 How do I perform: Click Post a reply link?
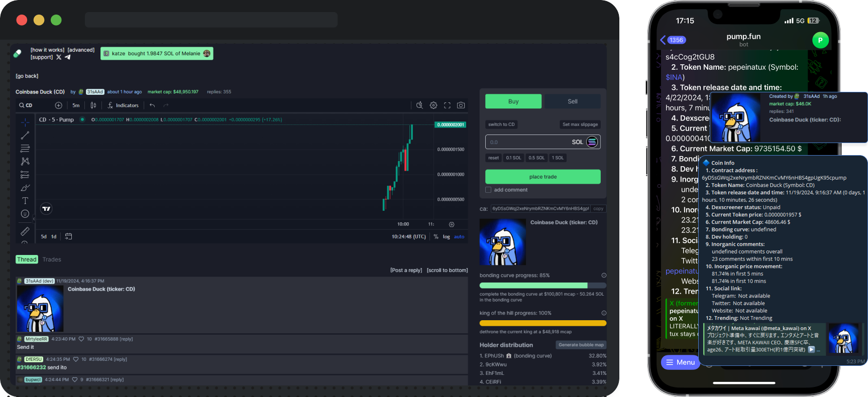click(406, 271)
